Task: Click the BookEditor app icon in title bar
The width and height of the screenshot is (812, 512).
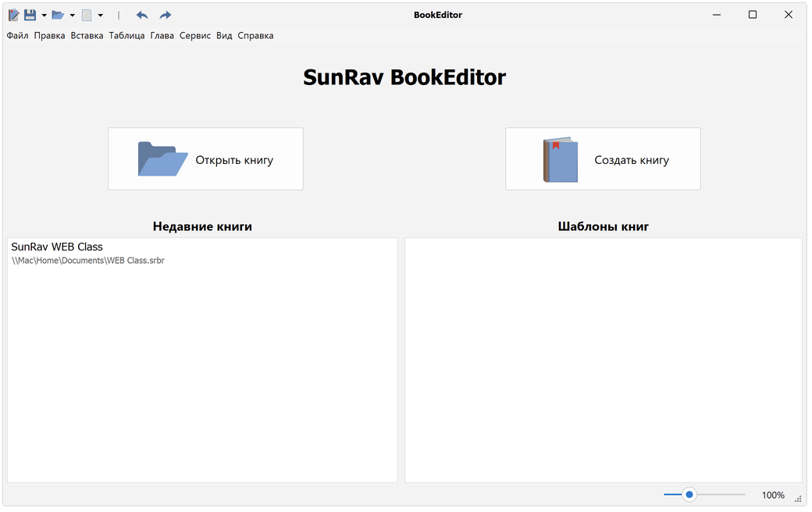Action: click(13, 15)
